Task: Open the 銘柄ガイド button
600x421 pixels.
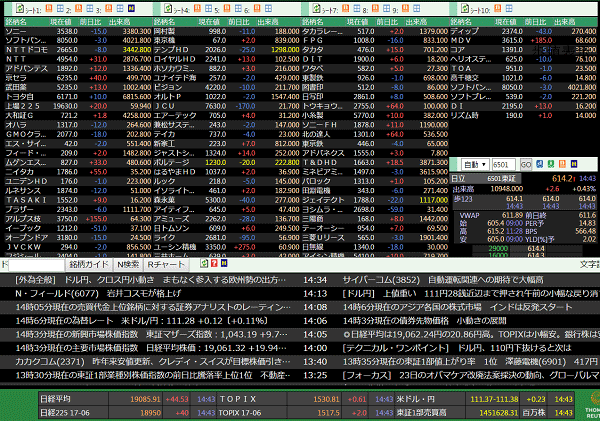Action: coord(89,264)
